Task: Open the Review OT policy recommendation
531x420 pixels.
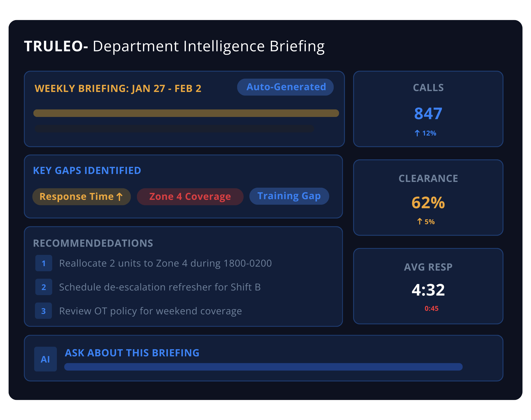Action: click(x=150, y=311)
